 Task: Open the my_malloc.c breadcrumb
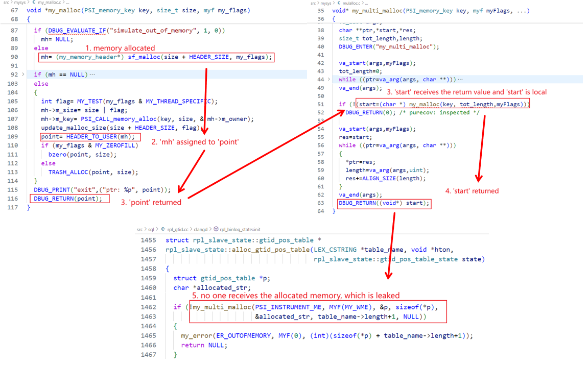coord(50,3)
